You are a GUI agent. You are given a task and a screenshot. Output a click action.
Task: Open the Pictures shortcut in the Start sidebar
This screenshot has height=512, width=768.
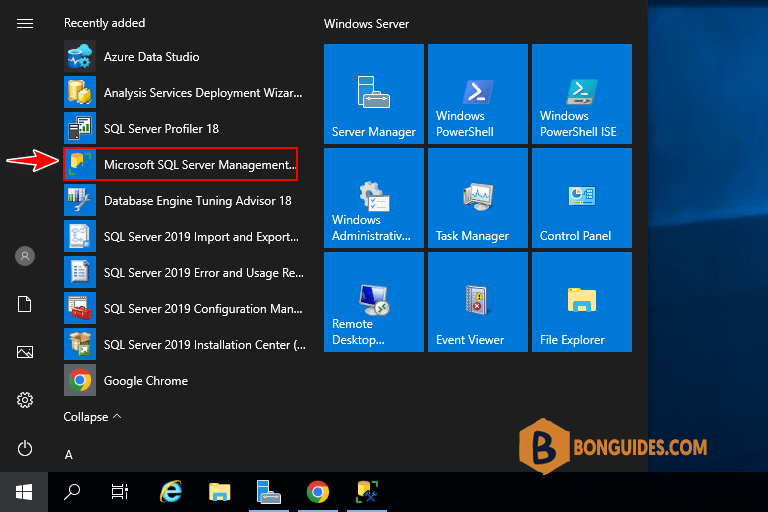(24, 352)
